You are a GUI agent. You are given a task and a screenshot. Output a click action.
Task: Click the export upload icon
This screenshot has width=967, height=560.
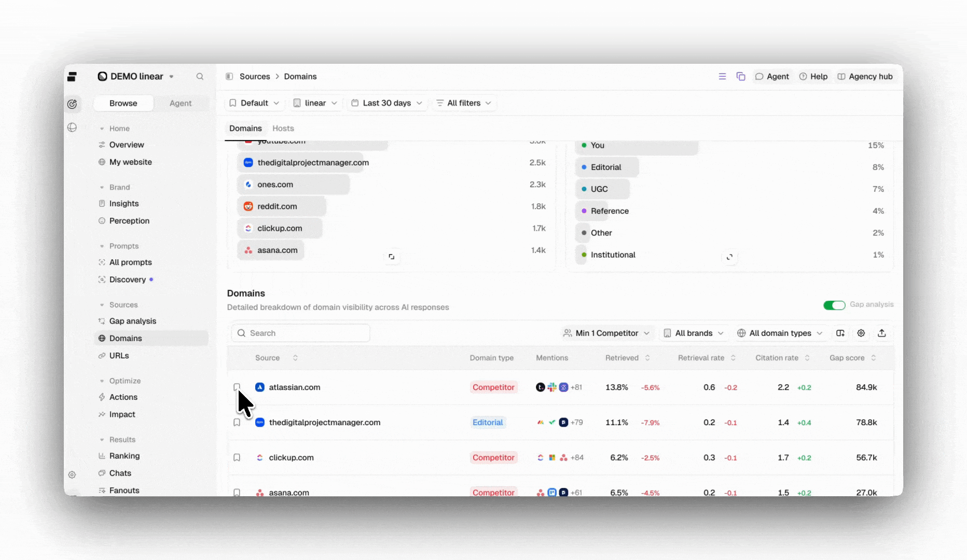click(882, 333)
